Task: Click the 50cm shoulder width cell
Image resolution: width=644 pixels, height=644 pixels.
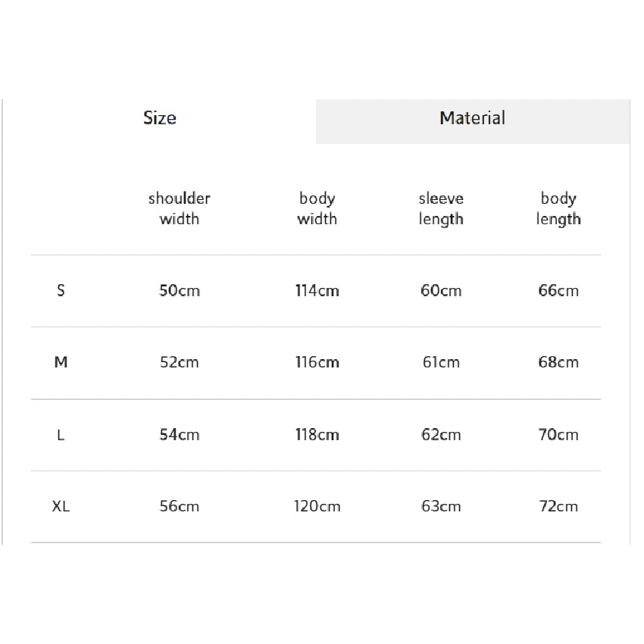Action: click(180, 290)
